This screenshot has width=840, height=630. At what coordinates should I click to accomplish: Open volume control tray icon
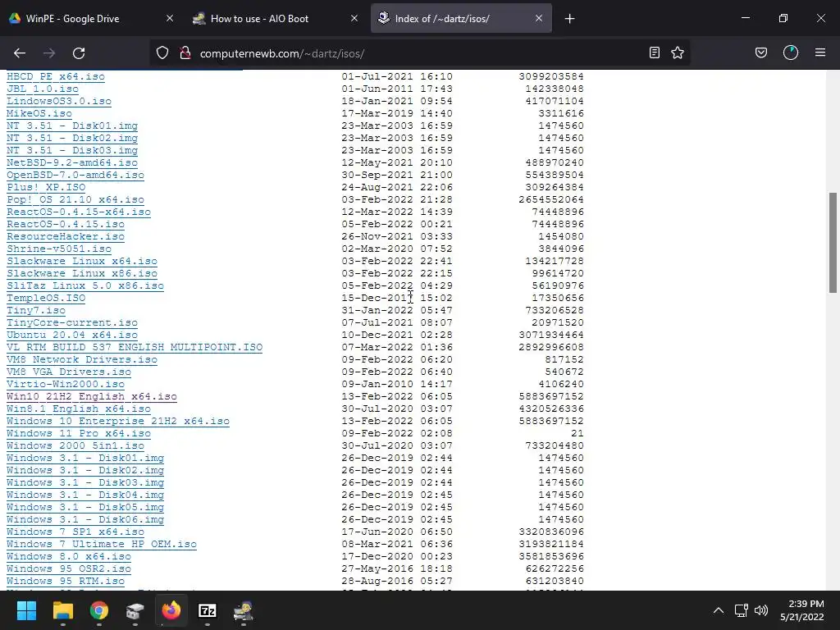click(760, 610)
